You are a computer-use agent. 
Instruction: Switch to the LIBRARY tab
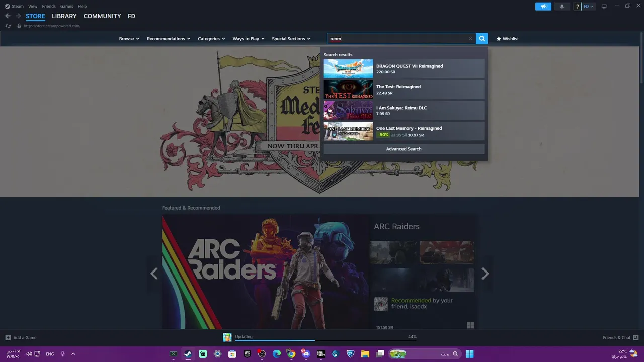point(64,16)
